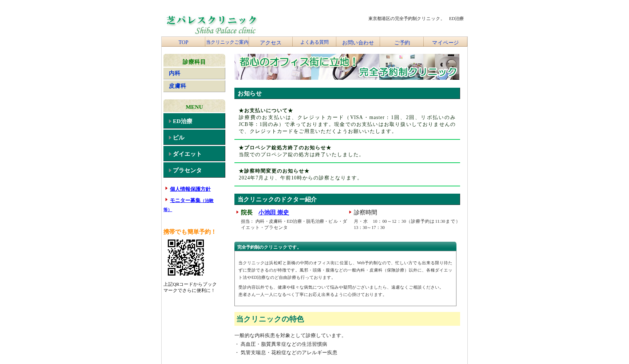Open 当クリニックご案内 in the navigation bar
Viewport: 629px width, 364px height.
[227, 42]
